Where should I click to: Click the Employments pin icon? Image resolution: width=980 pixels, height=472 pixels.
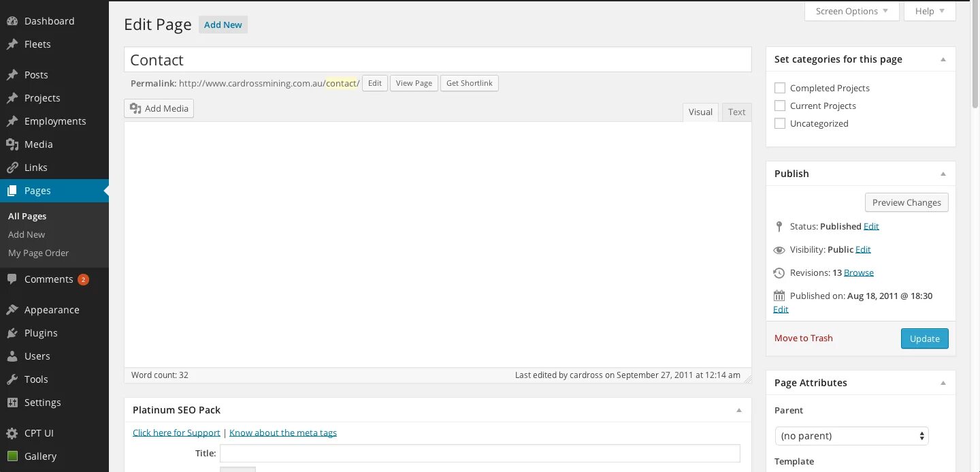(12, 121)
